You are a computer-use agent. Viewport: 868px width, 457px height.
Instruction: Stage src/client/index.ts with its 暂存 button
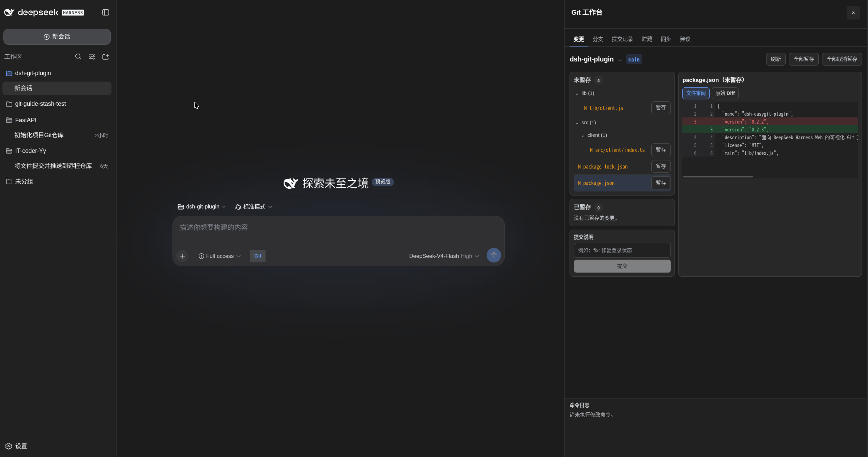[x=661, y=150]
